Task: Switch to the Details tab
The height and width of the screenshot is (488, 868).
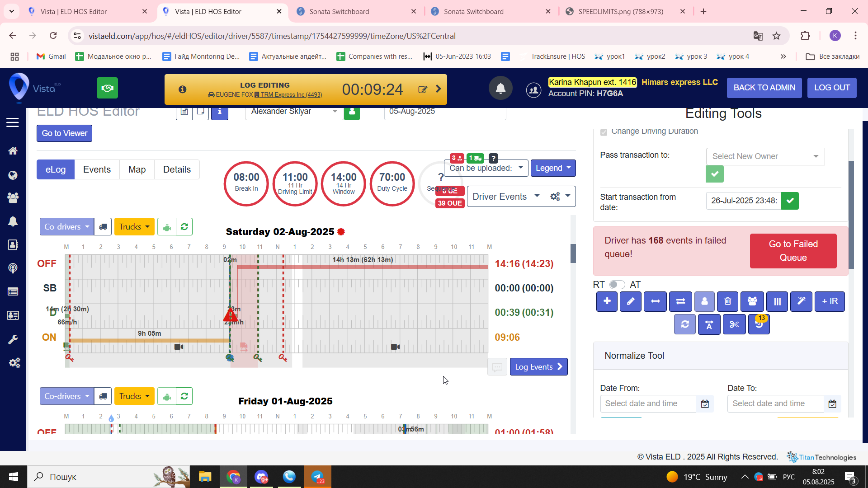Action: point(177,169)
